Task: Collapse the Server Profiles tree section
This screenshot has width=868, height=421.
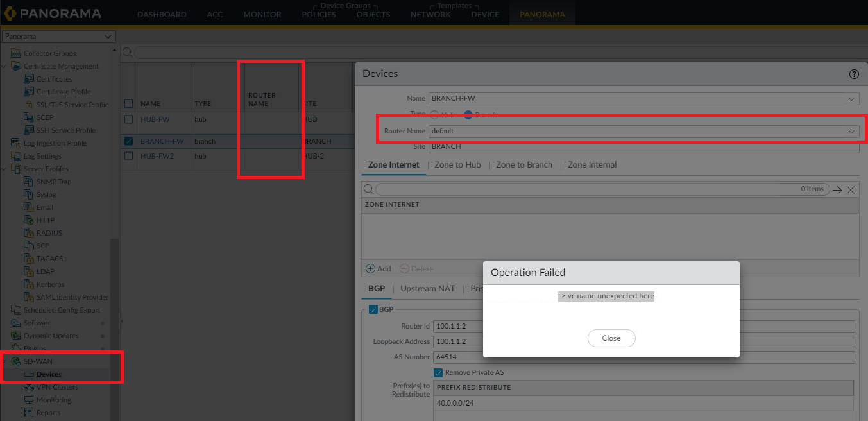Action: pyautogui.click(x=4, y=168)
